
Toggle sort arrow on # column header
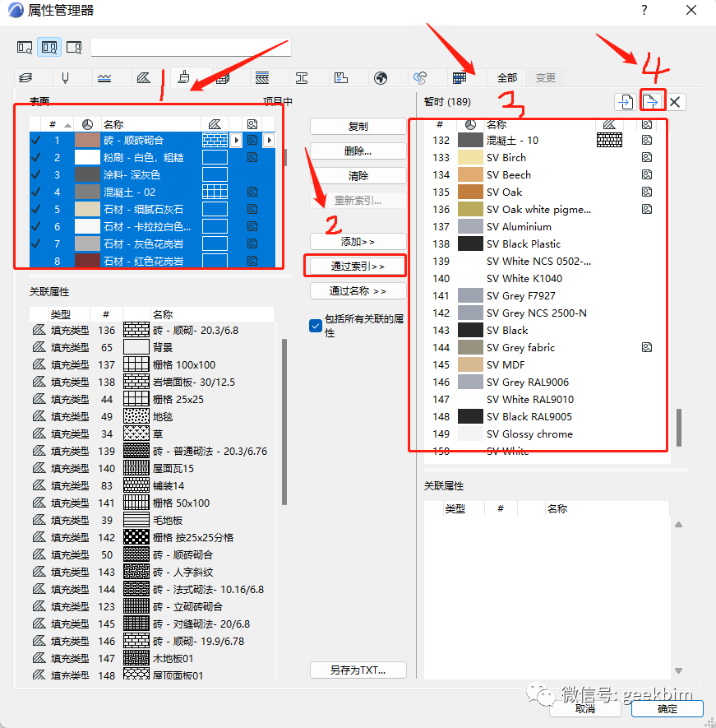tap(67, 125)
